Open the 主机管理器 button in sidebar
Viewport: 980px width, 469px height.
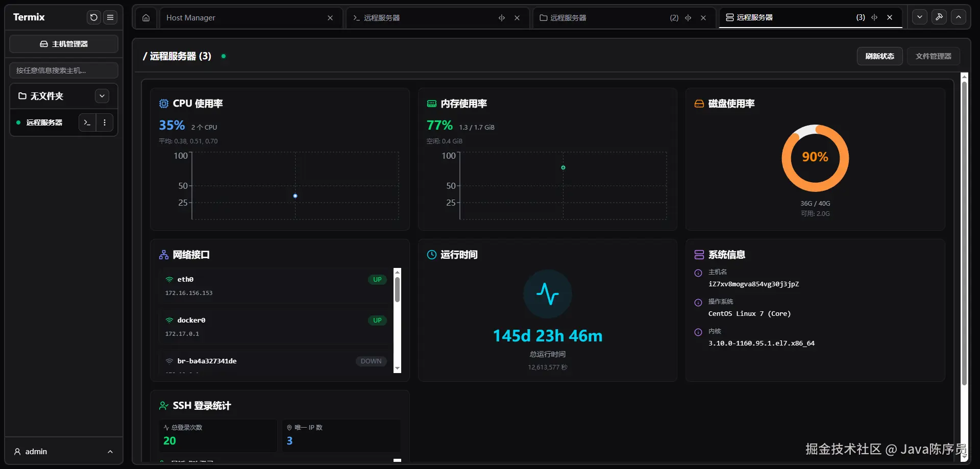pyautogui.click(x=64, y=44)
